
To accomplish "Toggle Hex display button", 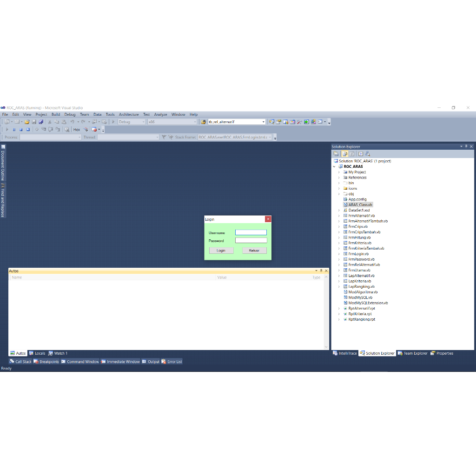I will pos(77,130).
